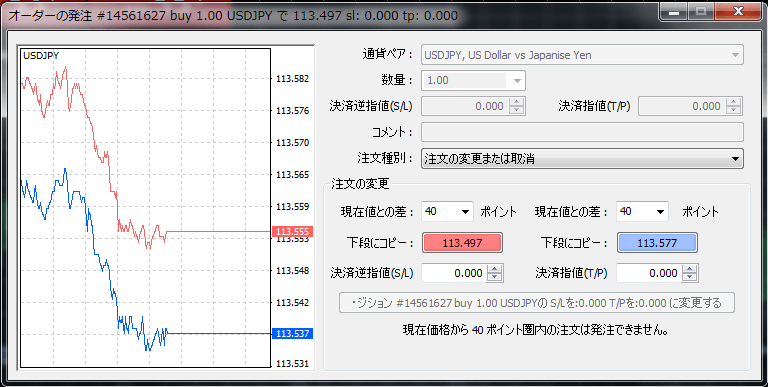Click the red ask price label 113.555 on the chart
The height and width of the screenshot is (387, 768).
(x=292, y=231)
